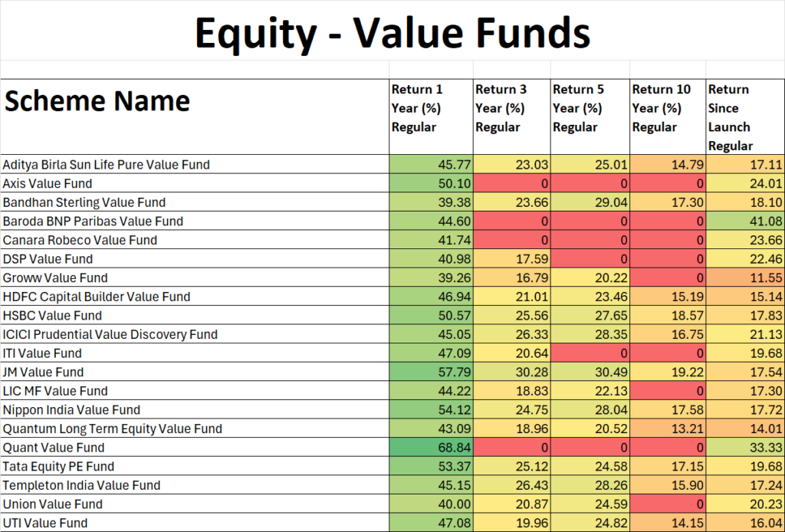
Task: Select JM Value Fund's 57.79 return cell
Action: [431, 372]
